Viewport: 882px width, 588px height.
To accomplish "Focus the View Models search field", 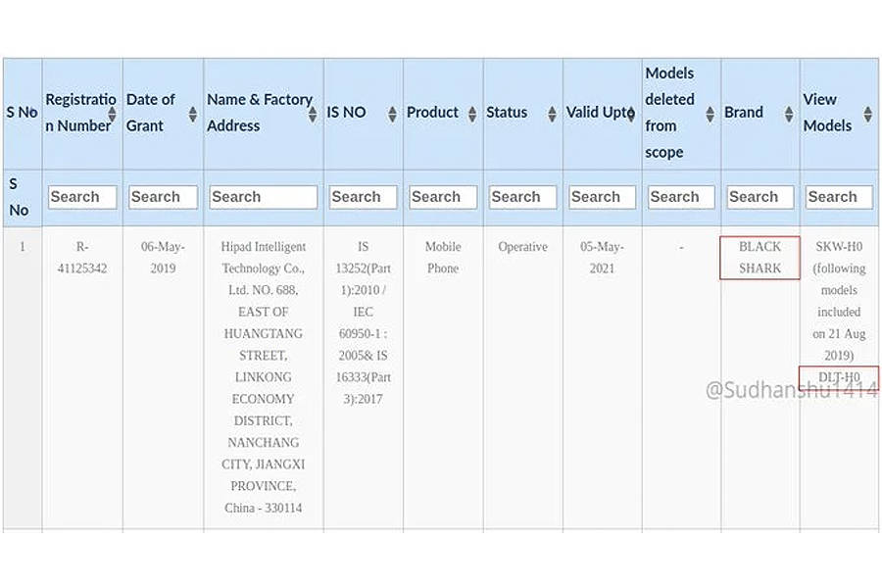I will 839,197.
